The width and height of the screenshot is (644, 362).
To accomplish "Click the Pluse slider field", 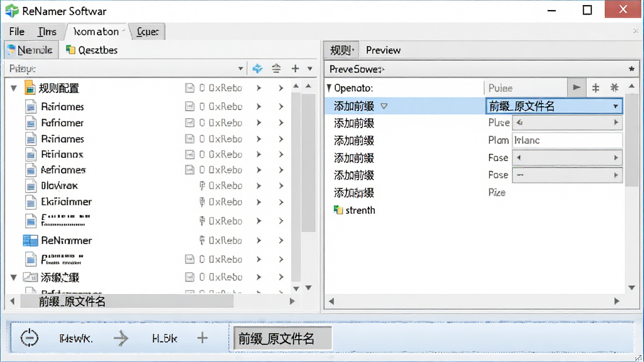I will (x=567, y=123).
